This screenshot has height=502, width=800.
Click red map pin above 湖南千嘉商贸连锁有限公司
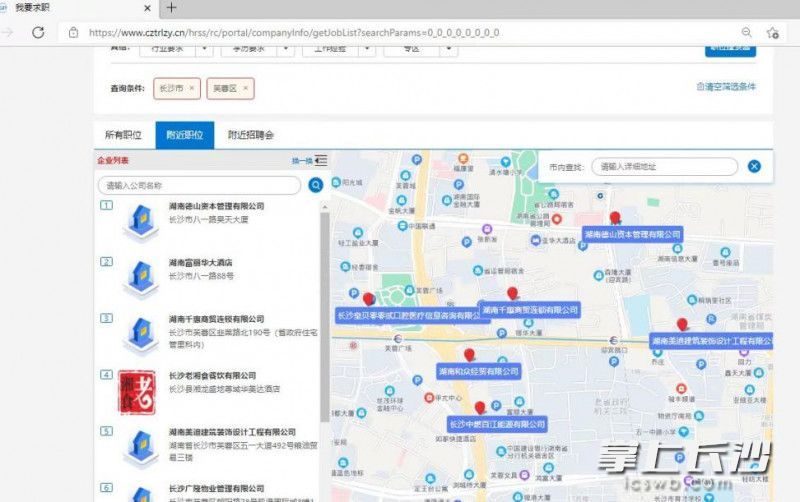(x=513, y=293)
